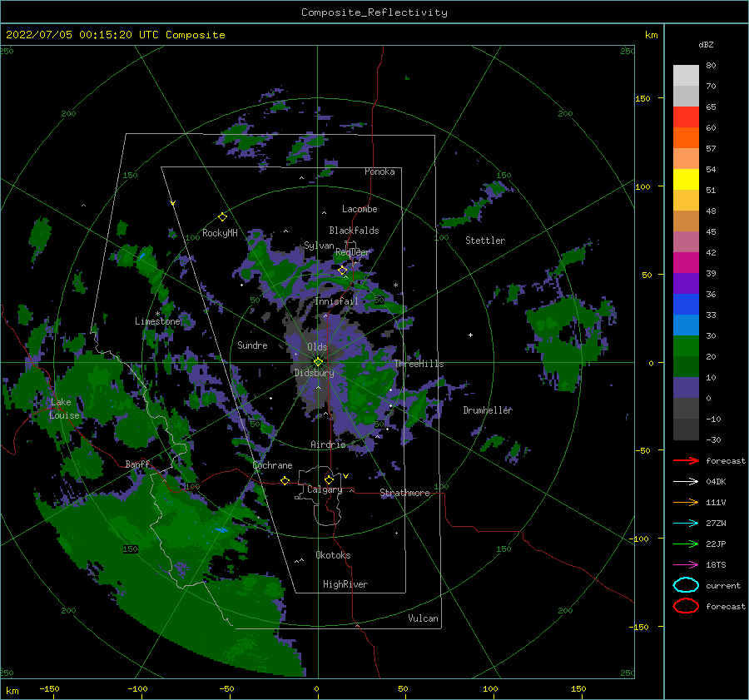This screenshot has width=749, height=700.
Task: Click the cyan current ellipse icon
Action: [686, 585]
